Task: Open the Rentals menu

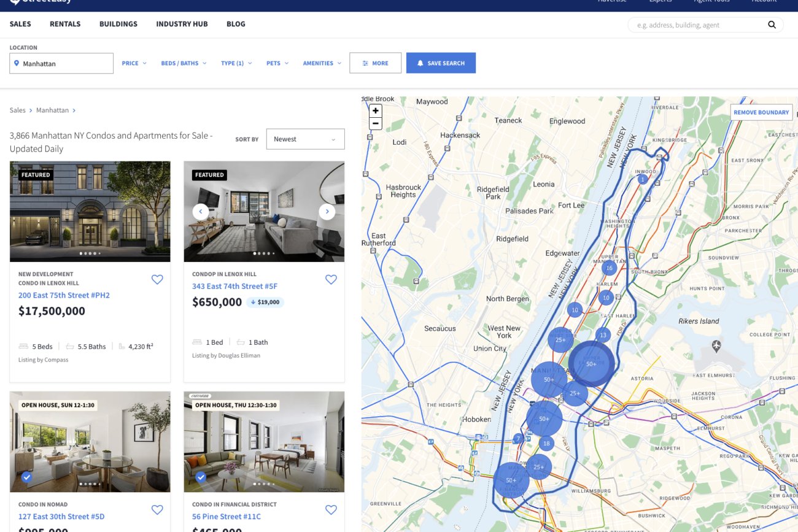Action: coord(65,24)
